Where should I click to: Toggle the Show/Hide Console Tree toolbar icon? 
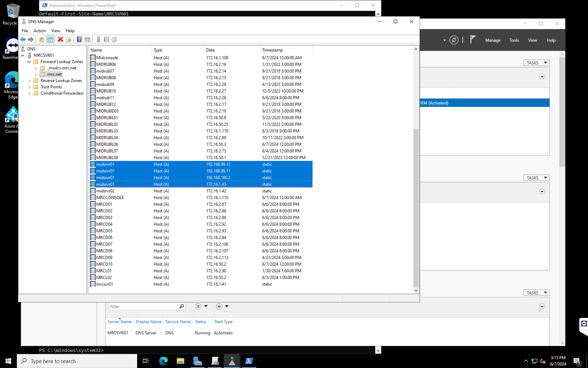point(50,39)
